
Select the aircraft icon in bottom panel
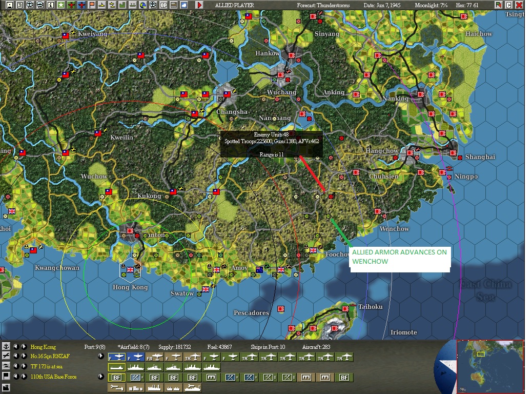6,356
